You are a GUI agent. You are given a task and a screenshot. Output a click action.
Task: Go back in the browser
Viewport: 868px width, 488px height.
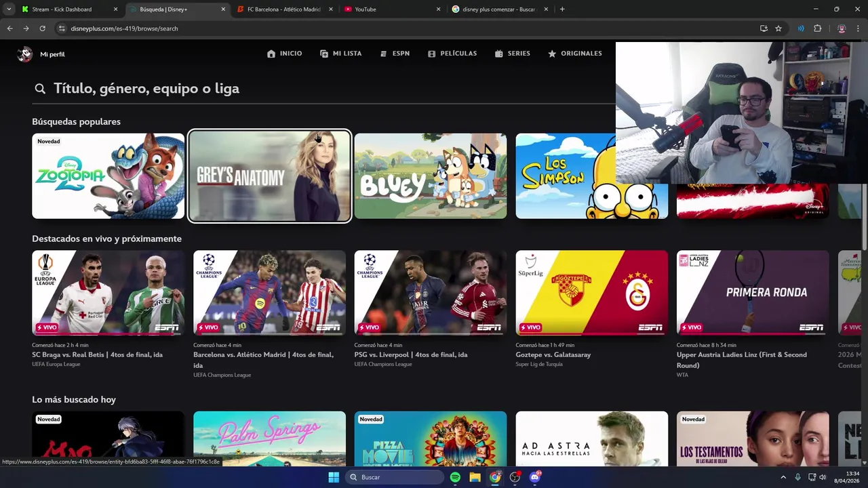[9, 28]
